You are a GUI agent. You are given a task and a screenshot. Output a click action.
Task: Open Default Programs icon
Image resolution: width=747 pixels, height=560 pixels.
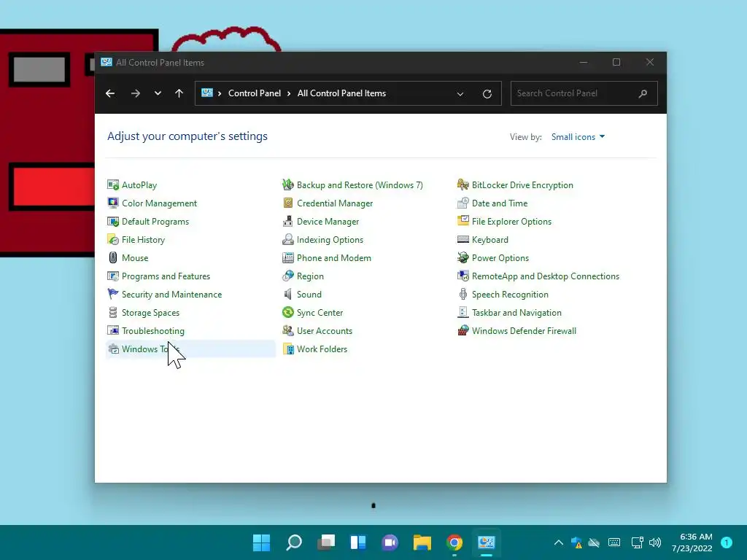point(113,222)
